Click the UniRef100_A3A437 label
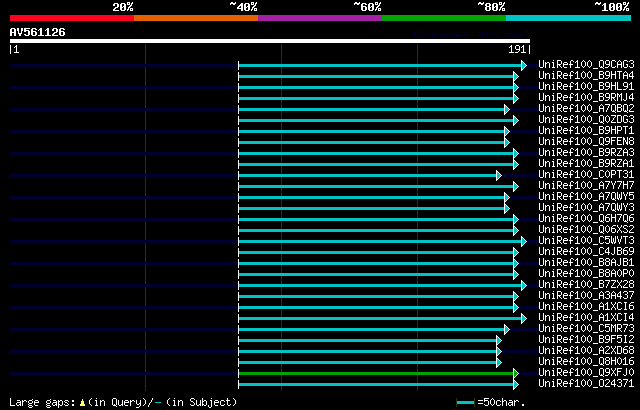The image size is (640, 410). tap(586, 296)
